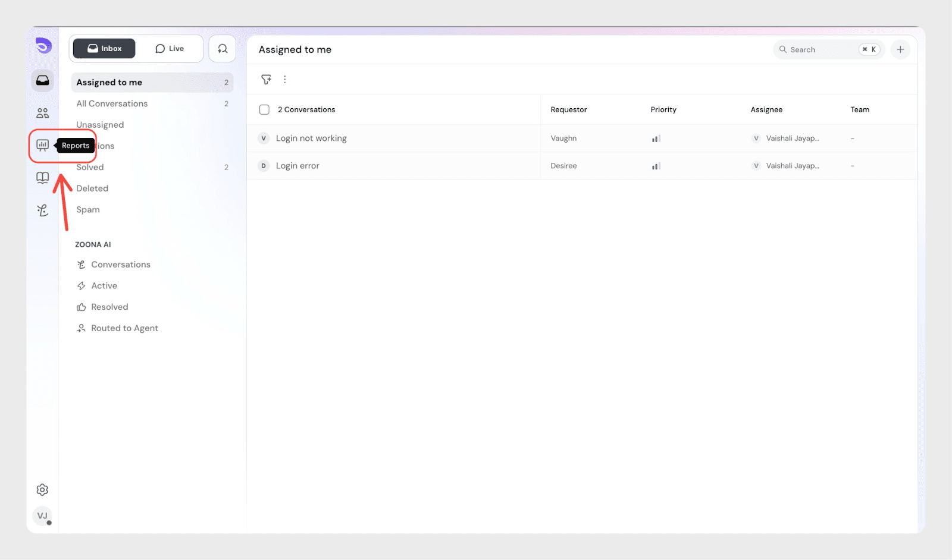Click the VJ user avatar

coord(42,515)
